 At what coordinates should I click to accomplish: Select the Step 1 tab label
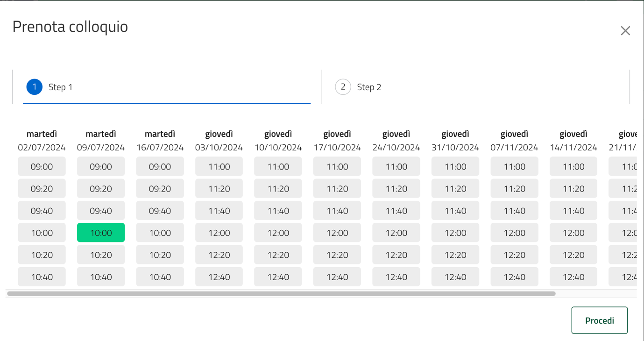click(61, 87)
